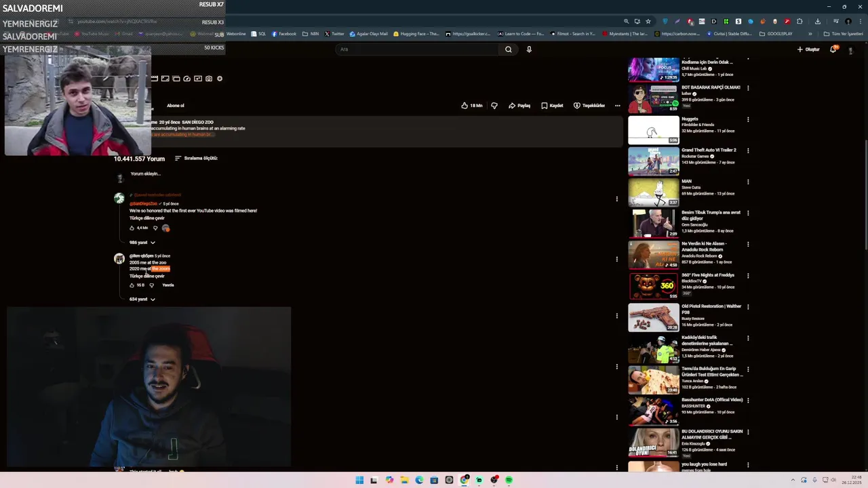Like the SanDiegoZoo comment

pyautogui.click(x=132, y=228)
